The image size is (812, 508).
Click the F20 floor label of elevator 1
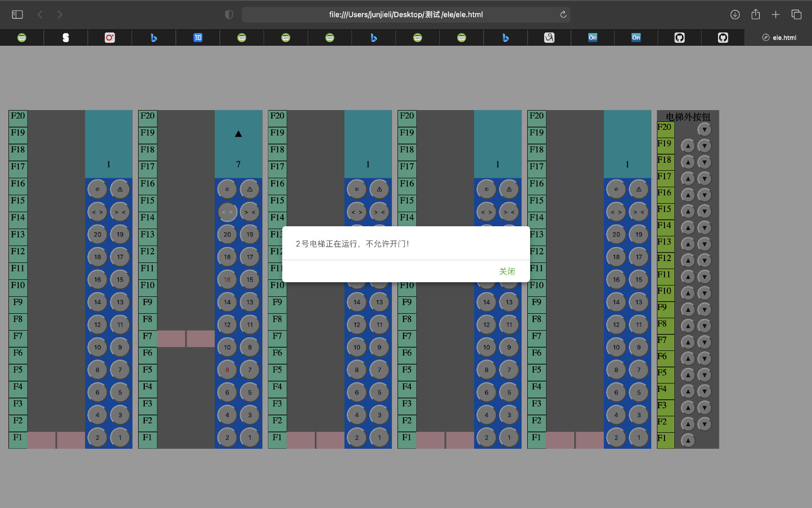click(x=18, y=118)
